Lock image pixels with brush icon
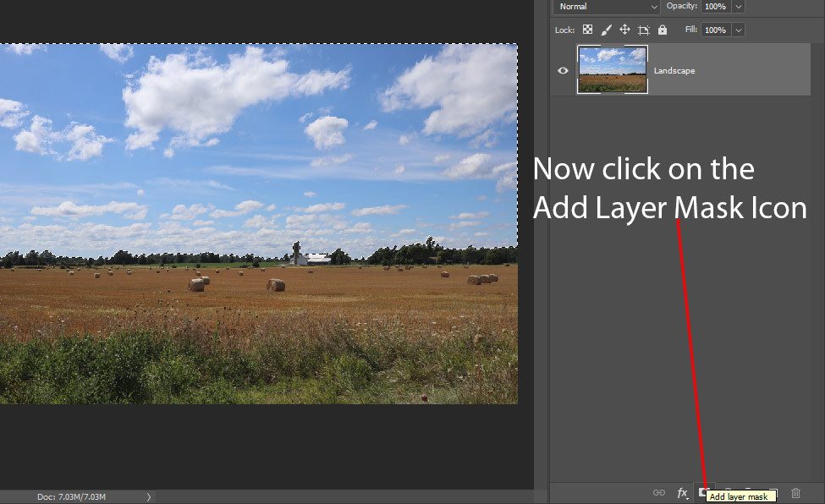Viewport: 825px width, 504px height. click(x=606, y=30)
